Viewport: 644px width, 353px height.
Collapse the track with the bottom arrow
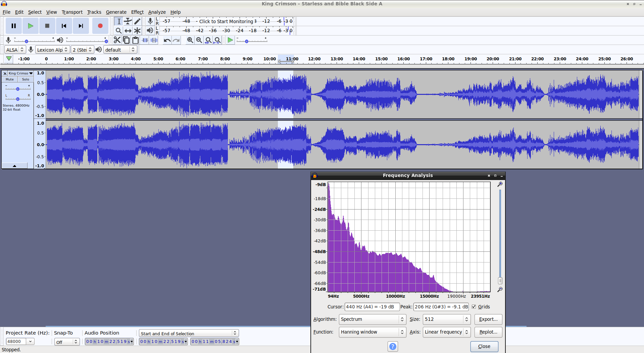[14, 166]
